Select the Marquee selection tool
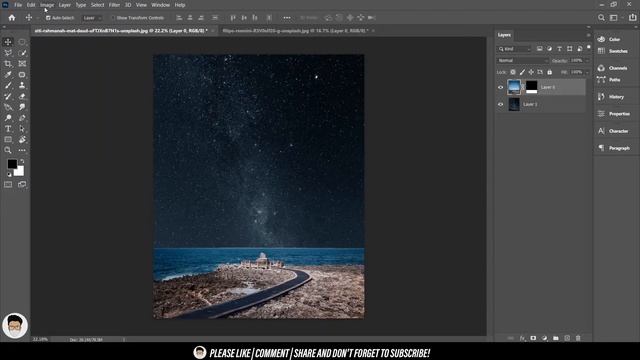640x360 pixels. 22,42
